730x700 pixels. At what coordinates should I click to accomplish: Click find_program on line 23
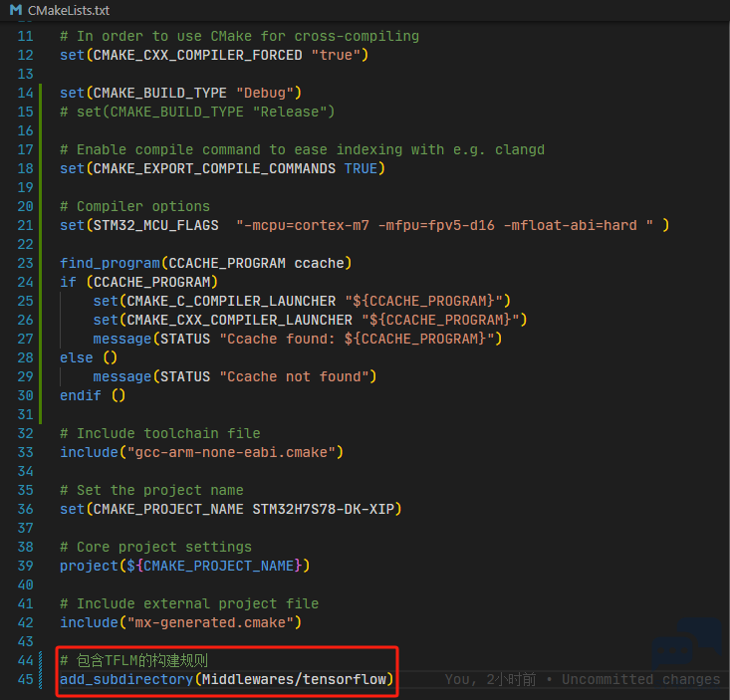[x=110, y=264]
